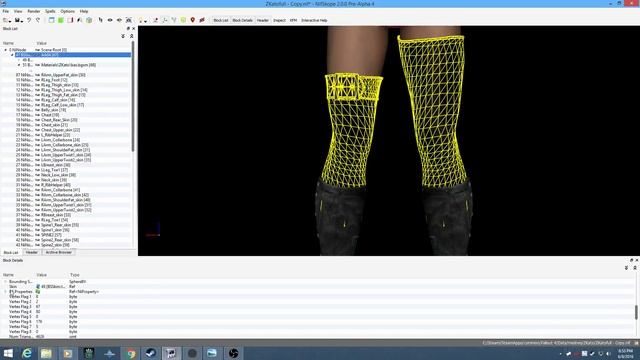The image size is (640, 360).
Task: Toggle the KFM toolbar button
Action: point(293,20)
